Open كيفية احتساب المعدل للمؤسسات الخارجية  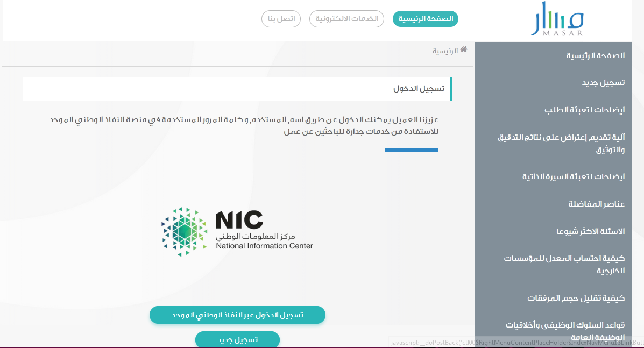tap(564, 264)
